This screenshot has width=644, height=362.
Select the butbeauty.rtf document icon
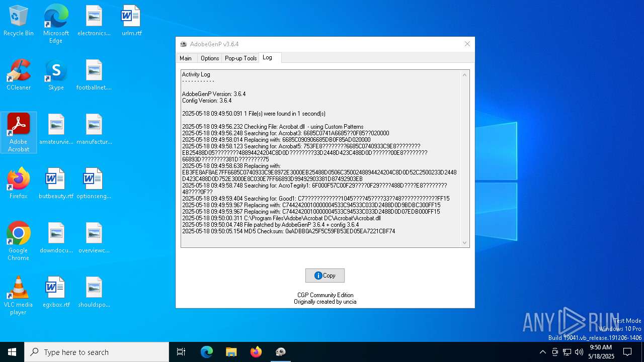coord(56,184)
